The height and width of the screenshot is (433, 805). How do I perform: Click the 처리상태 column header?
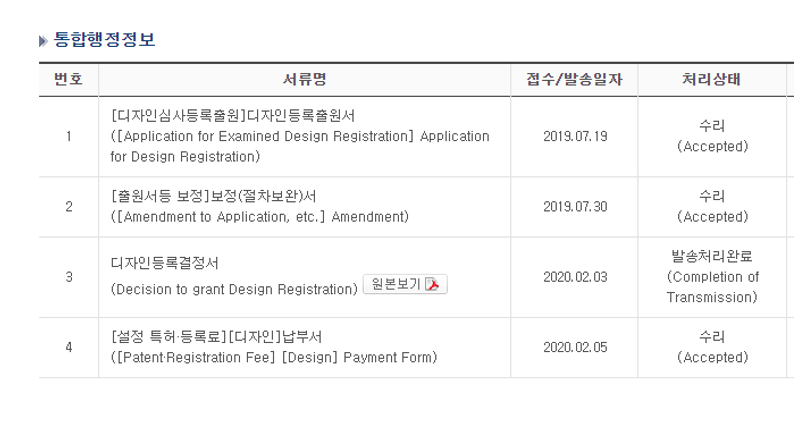712,80
